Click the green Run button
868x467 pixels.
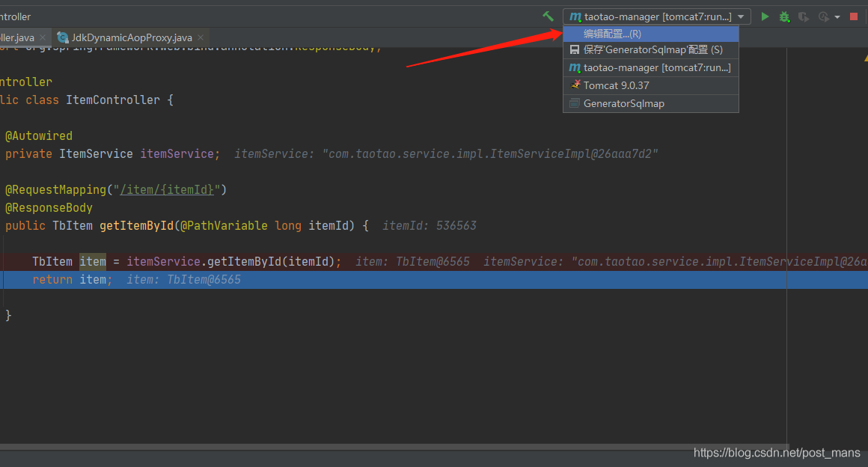(764, 16)
